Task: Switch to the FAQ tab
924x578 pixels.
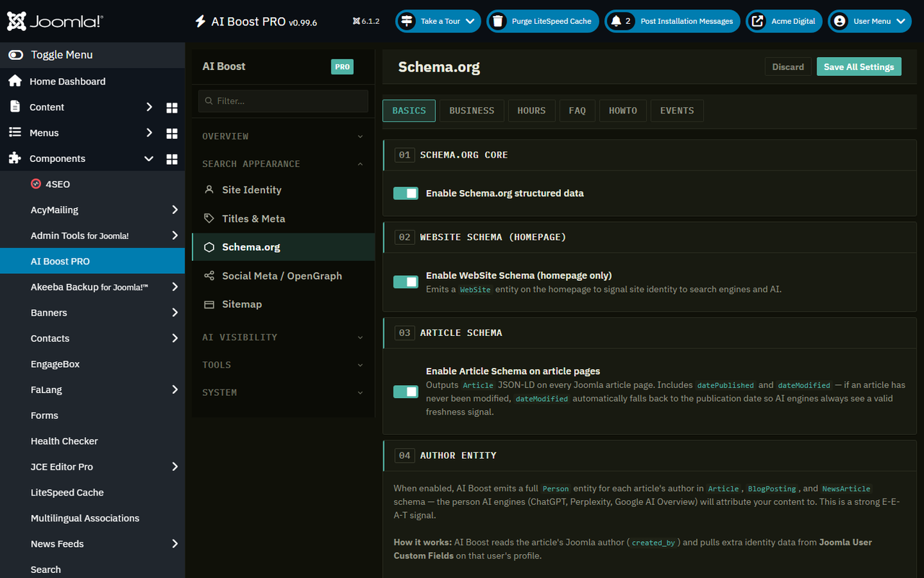Action: (x=577, y=111)
